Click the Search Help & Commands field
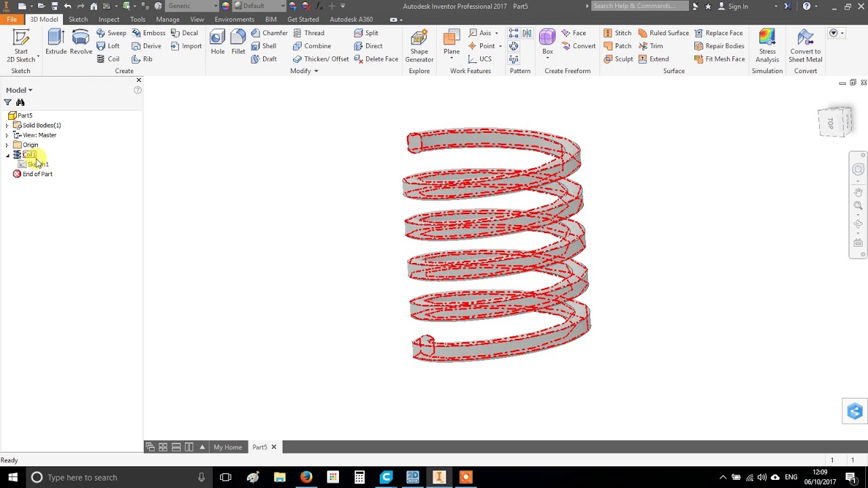This screenshot has height=488, width=868. point(639,6)
